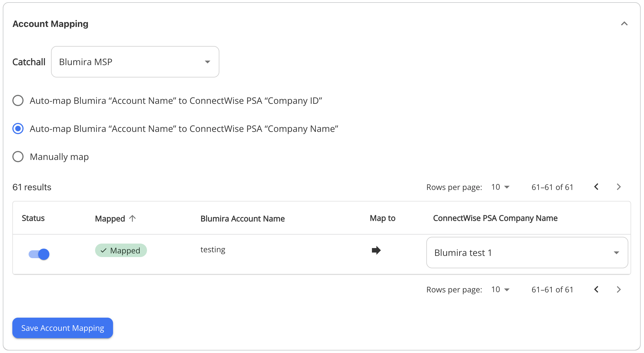Click the green Mapped status badge
Screen dimensions: 644x353
(x=121, y=250)
